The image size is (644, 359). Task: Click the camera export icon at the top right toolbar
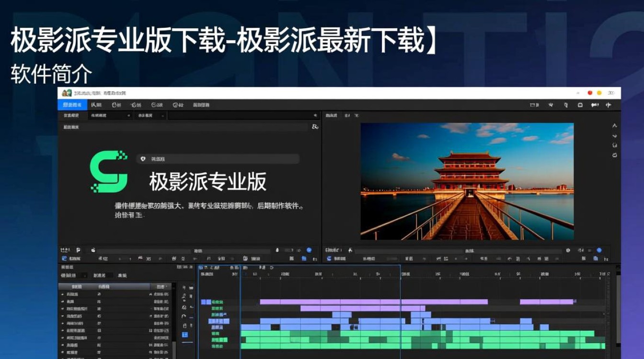[580, 104]
